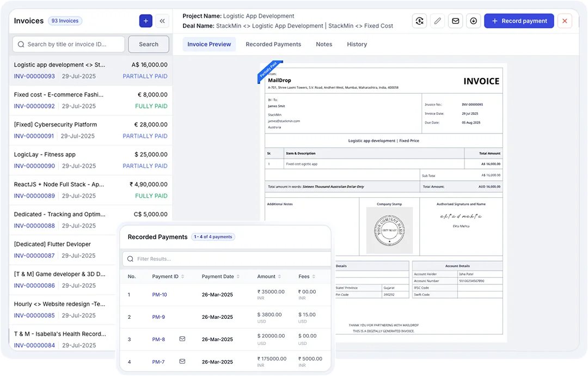
Task: Click the company stamp image on invoice
Action: [389, 230]
